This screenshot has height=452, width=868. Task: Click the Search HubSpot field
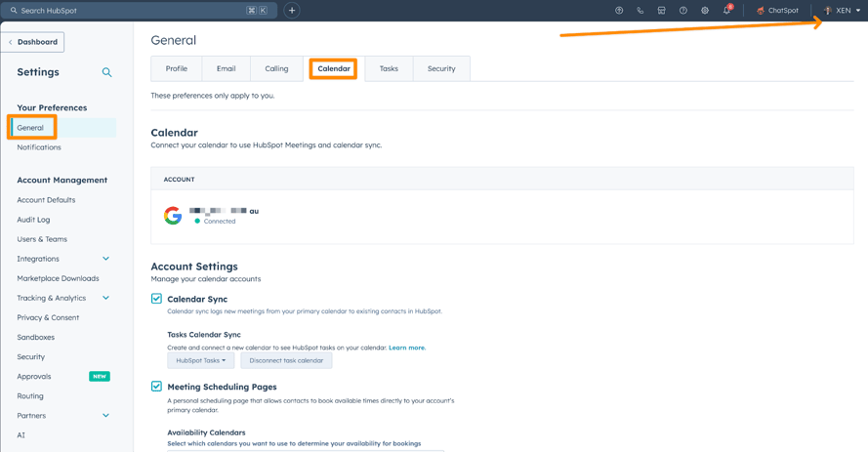(140, 11)
